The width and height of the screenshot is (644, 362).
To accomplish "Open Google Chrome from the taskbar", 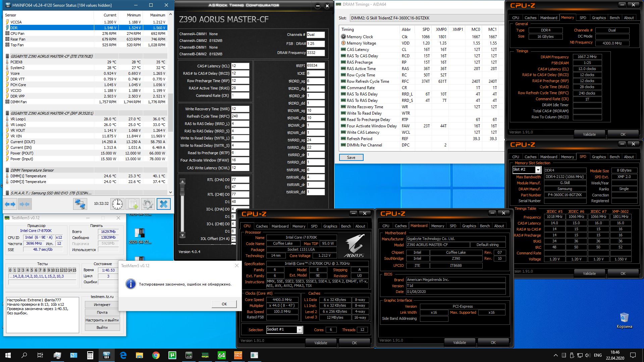I will pyautogui.click(x=156, y=355).
